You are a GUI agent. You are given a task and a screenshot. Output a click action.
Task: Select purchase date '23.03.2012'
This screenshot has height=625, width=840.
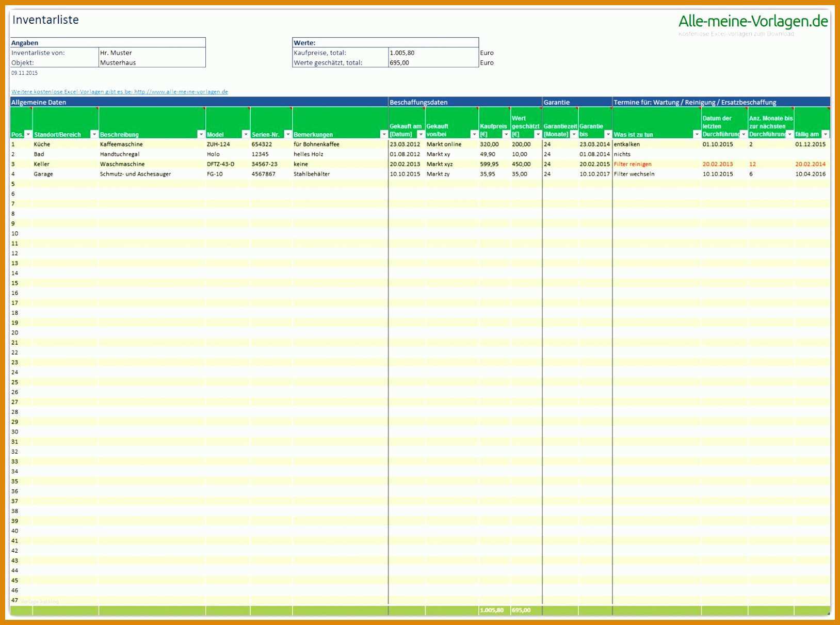[407, 144]
